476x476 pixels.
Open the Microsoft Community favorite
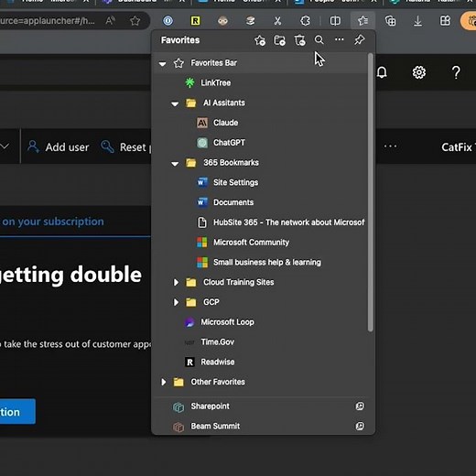point(261,243)
